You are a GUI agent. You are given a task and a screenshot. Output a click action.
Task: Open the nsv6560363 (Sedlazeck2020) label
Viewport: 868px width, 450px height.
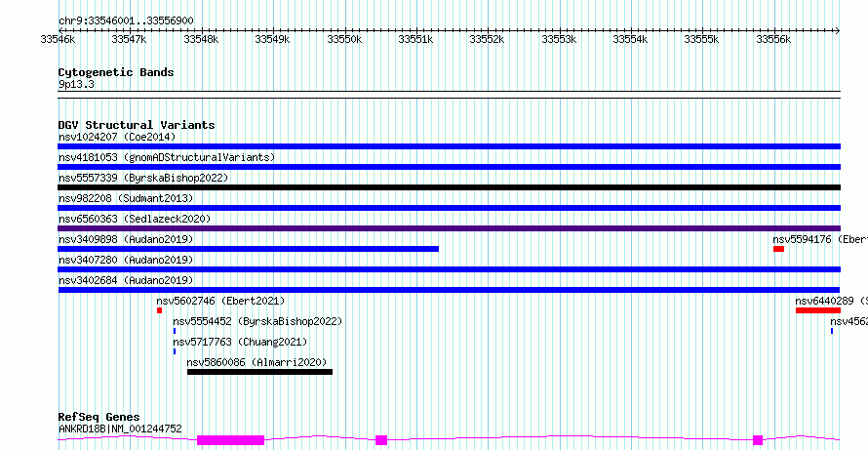point(135,219)
